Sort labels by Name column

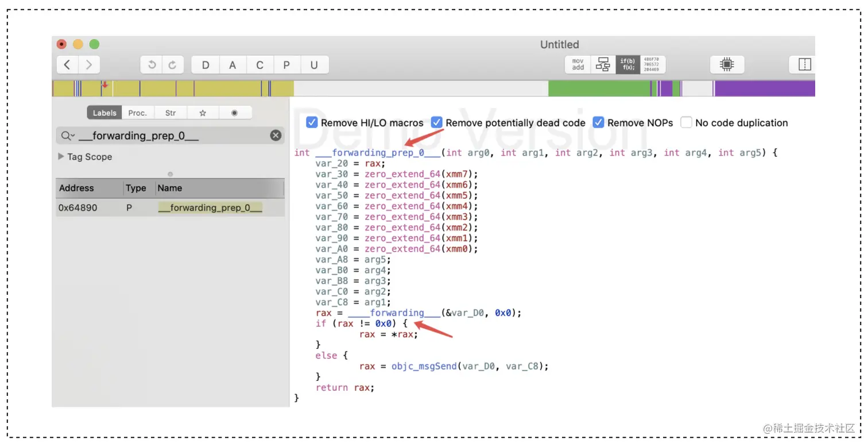point(220,188)
